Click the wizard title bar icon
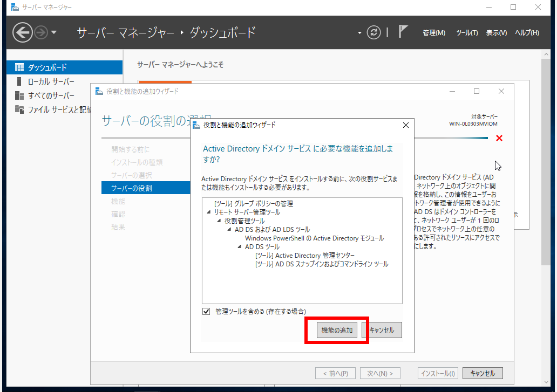 [x=99, y=92]
